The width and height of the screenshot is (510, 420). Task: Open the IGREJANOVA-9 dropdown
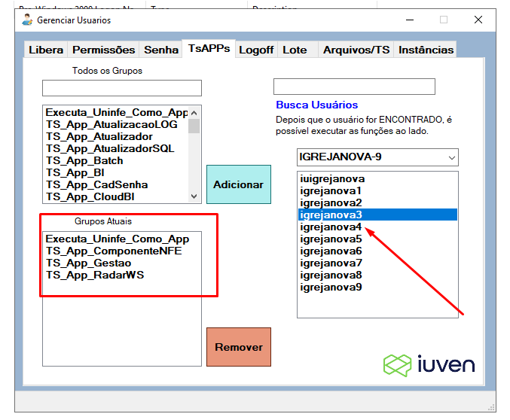377,157
